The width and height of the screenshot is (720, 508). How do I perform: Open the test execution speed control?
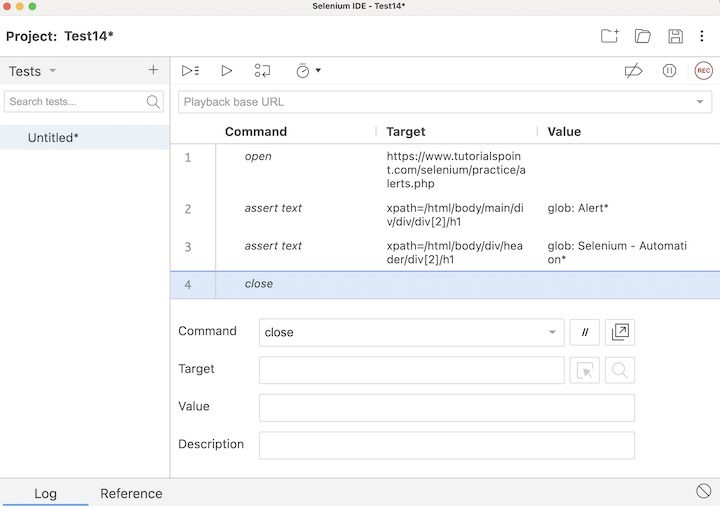pyautogui.click(x=307, y=71)
